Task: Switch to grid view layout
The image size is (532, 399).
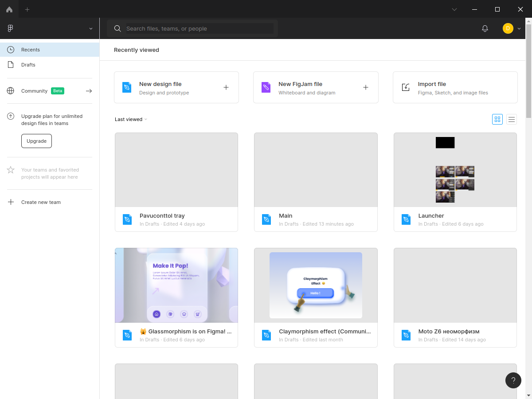Action: (x=497, y=119)
